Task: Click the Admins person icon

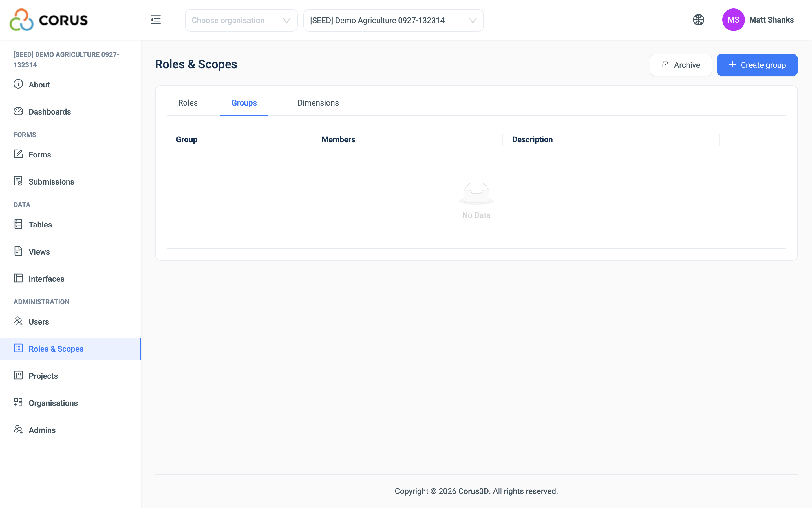Action: [18, 429]
